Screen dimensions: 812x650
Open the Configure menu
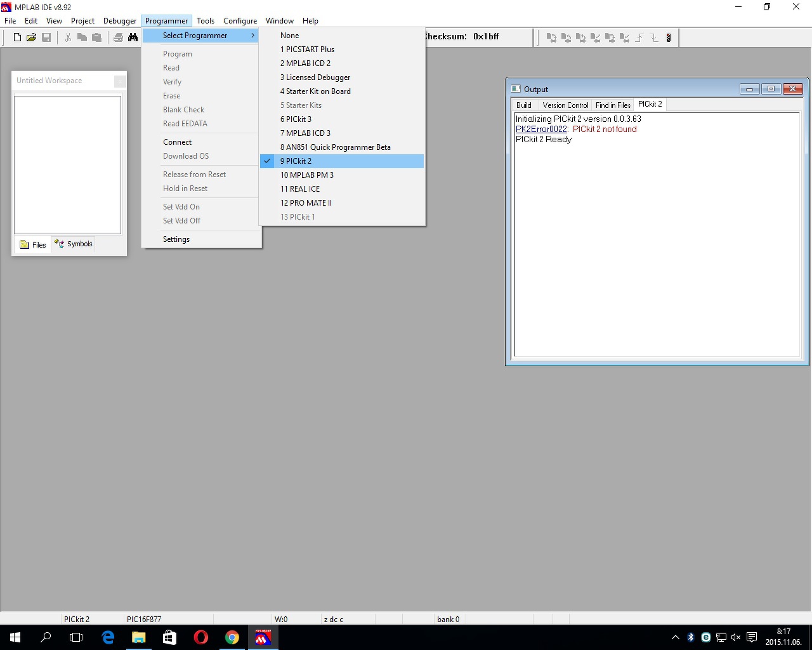(x=240, y=21)
